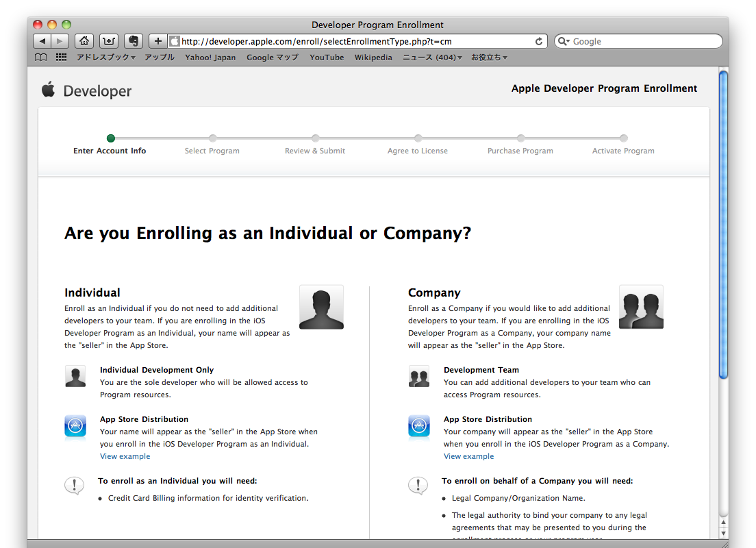Viewport: 756px width, 548px height.
Task: Click the browser forward button
Action: click(x=60, y=41)
